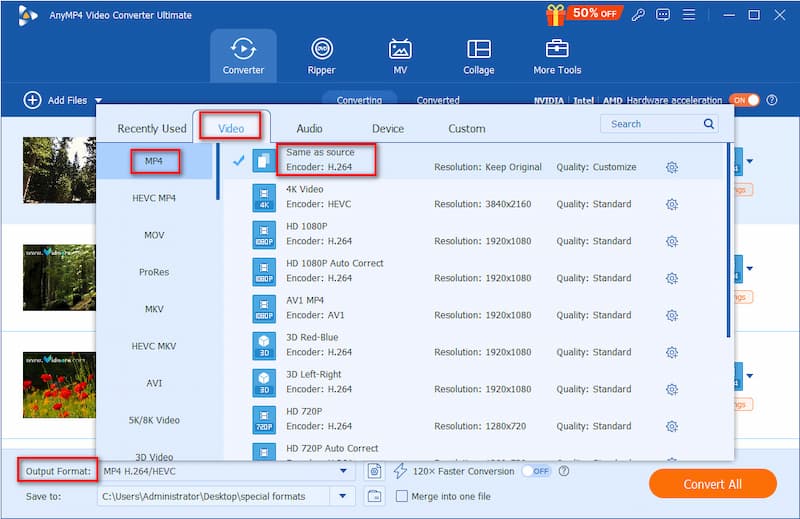
Task: Open settings gear for HD 1080P Auto Correct
Action: click(672, 278)
